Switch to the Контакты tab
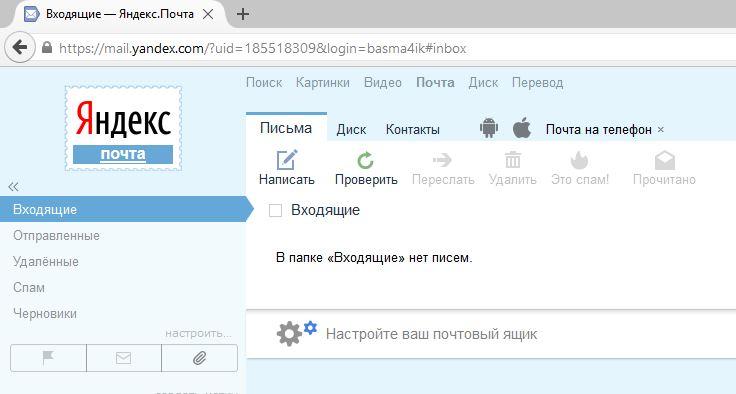 coord(413,129)
